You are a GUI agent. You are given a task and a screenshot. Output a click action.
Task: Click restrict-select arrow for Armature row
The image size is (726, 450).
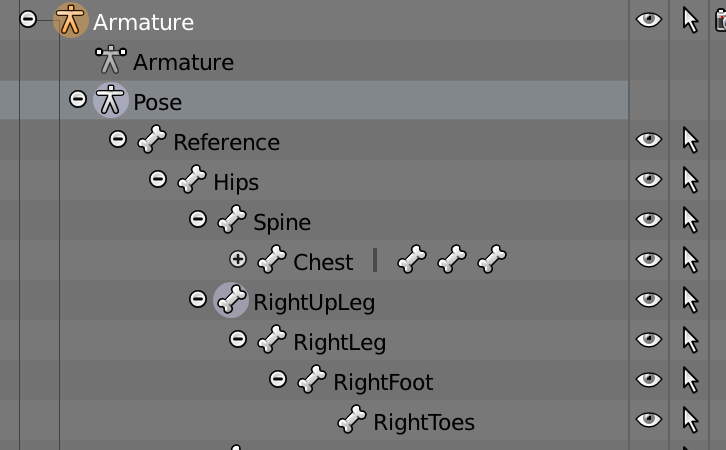pos(690,20)
